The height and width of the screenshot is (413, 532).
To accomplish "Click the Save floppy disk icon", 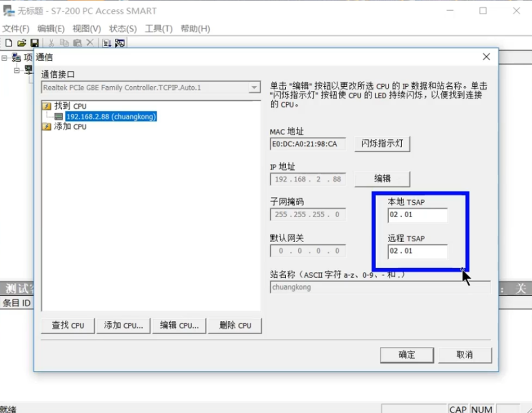I will [x=34, y=43].
